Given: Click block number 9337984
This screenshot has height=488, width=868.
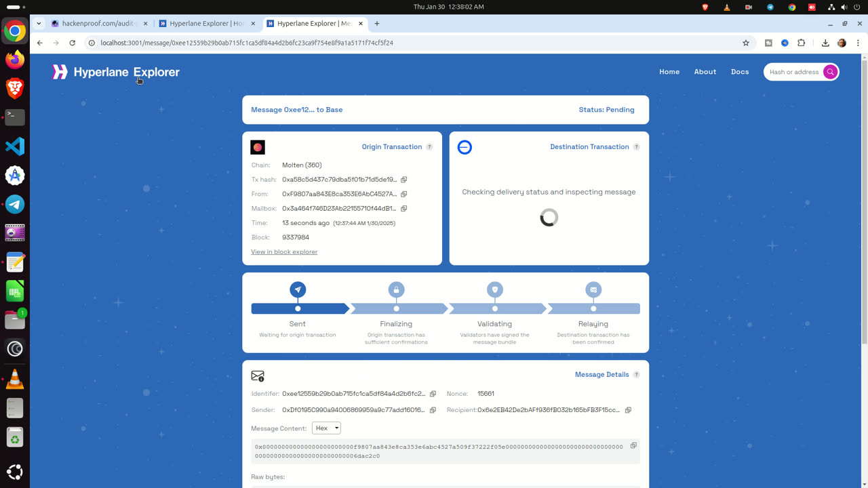Looking at the screenshot, I should pos(296,238).
